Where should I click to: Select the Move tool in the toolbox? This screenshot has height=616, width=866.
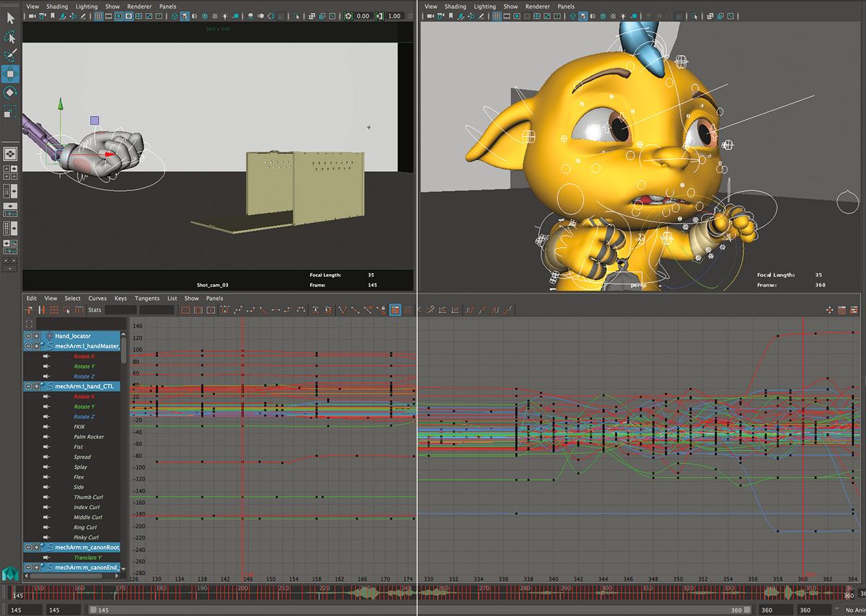click(11, 73)
